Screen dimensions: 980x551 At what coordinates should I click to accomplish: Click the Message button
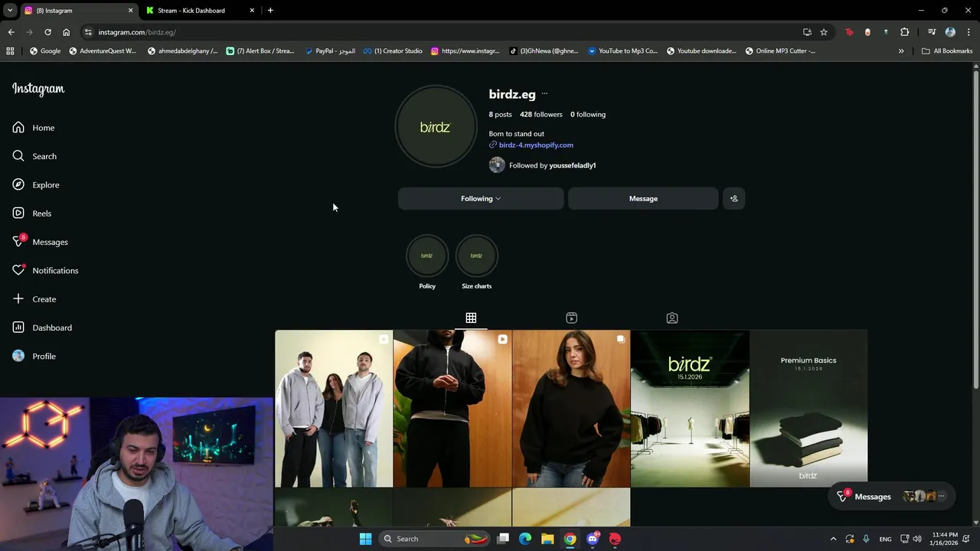643,198
